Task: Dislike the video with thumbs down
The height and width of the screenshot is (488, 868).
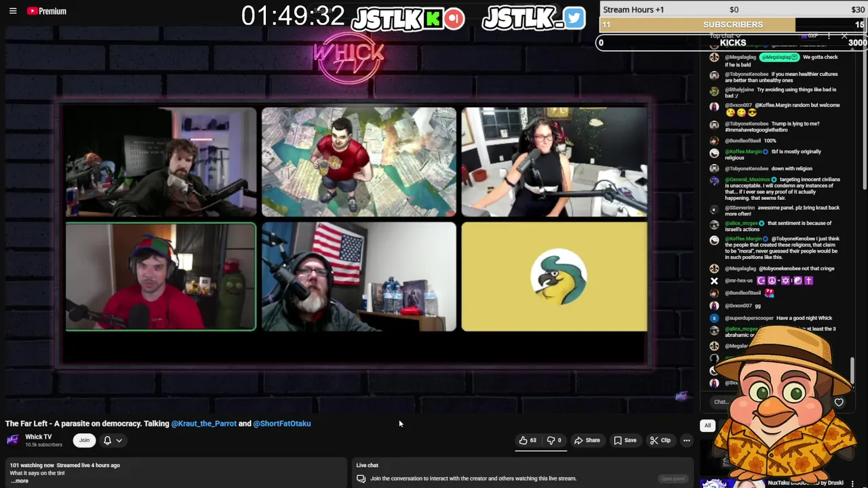Action: (555, 441)
